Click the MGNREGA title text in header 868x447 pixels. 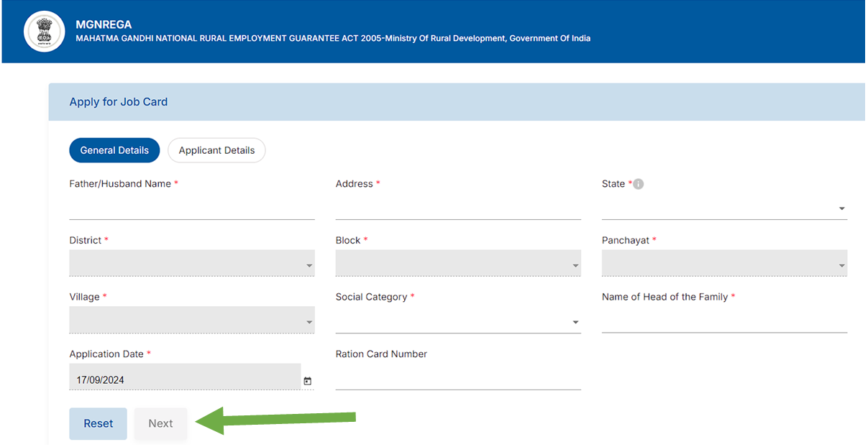(104, 24)
